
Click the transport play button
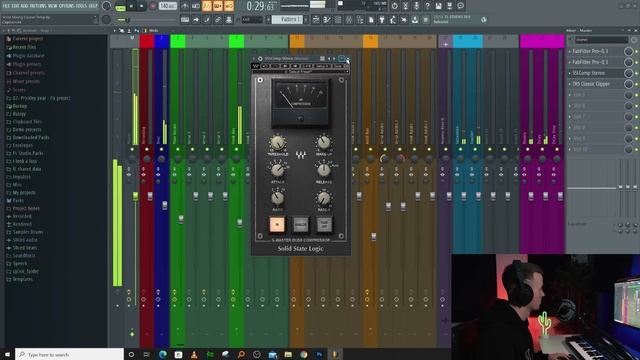click(131, 6)
